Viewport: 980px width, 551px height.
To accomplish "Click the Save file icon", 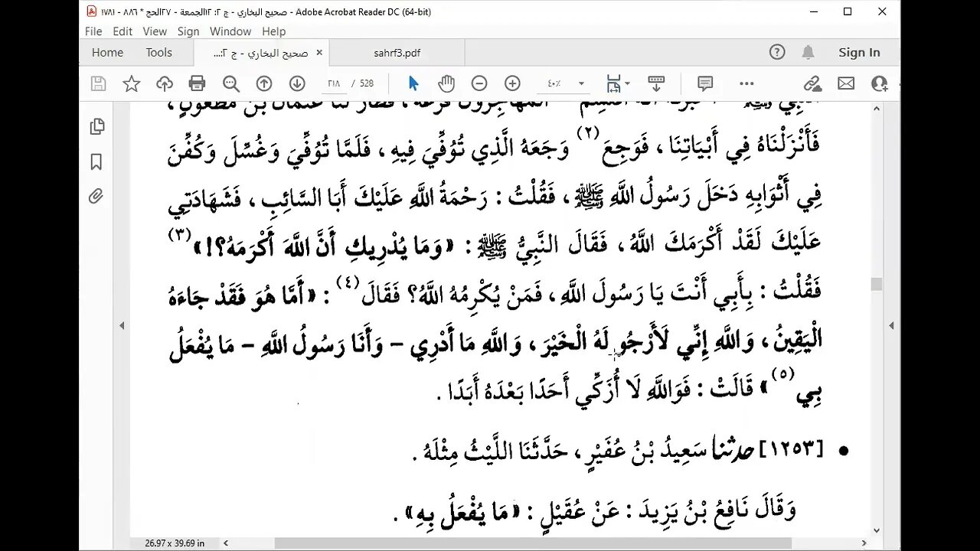I will click(x=98, y=83).
